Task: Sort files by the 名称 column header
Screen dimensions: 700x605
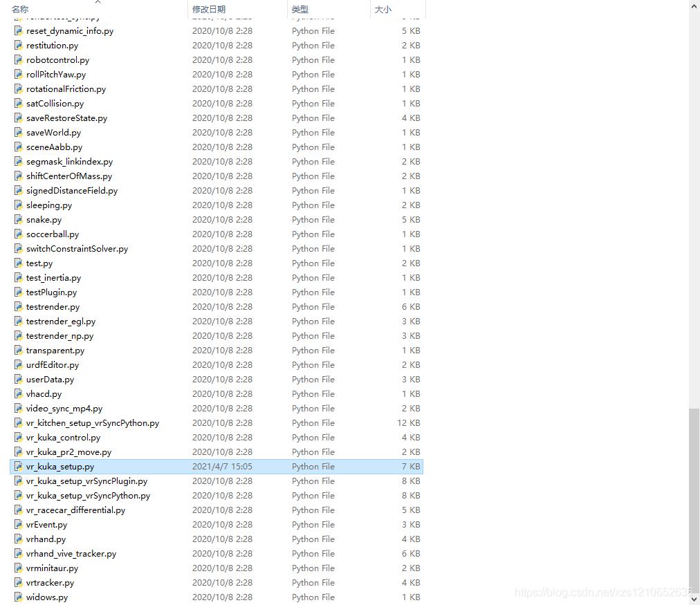Action: 20,9
